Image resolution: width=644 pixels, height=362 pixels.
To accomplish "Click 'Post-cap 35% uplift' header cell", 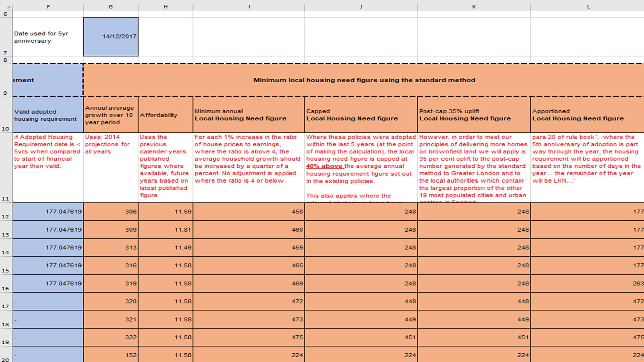I will tap(474, 115).
